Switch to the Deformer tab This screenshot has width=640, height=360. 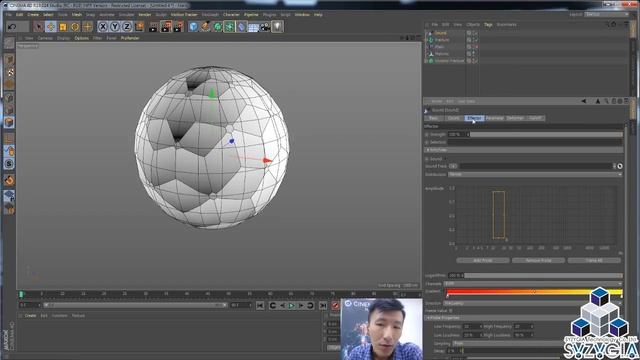pos(515,118)
